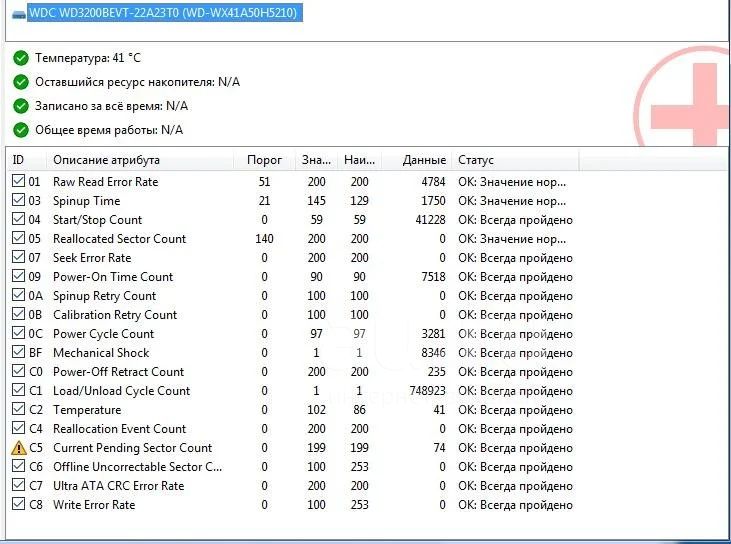Toggle the C2 Temperature checkbox
This screenshot has height=544, width=731.
18,409
